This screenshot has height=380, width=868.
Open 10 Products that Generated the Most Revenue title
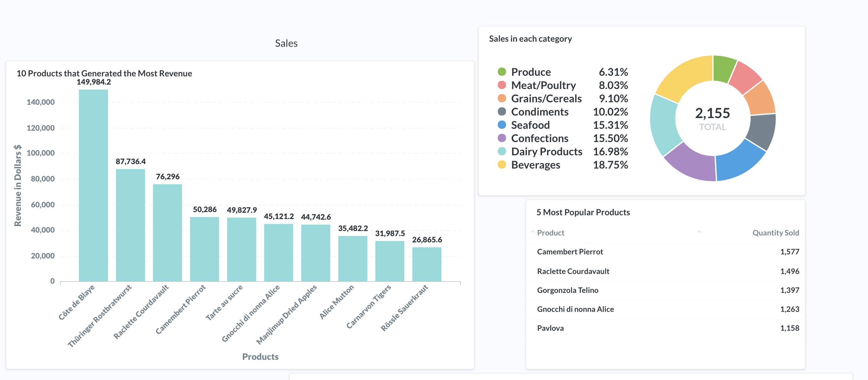click(104, 73)
